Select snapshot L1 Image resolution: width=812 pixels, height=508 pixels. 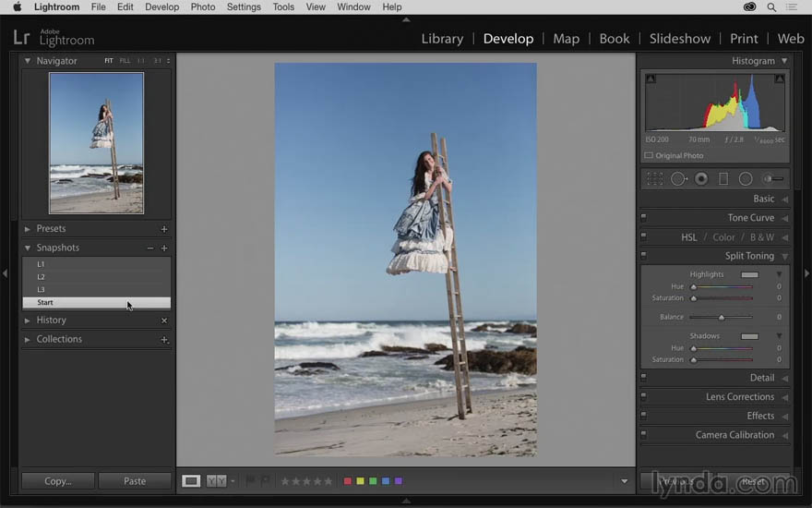pos(96,264)
